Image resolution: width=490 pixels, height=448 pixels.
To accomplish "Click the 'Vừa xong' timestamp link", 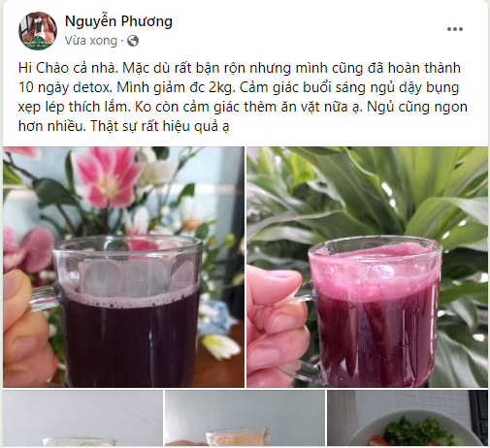I will click(90, 41).
